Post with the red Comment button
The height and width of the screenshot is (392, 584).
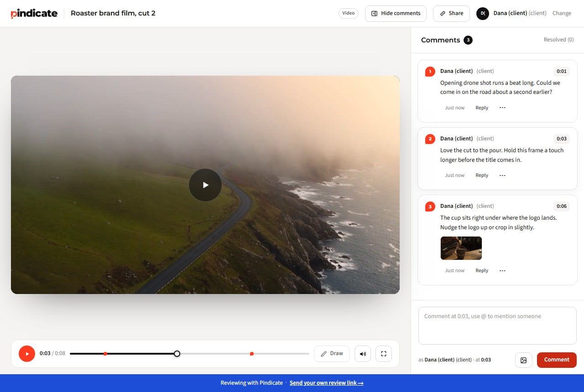pyautogui.click(x=557, y=360)
